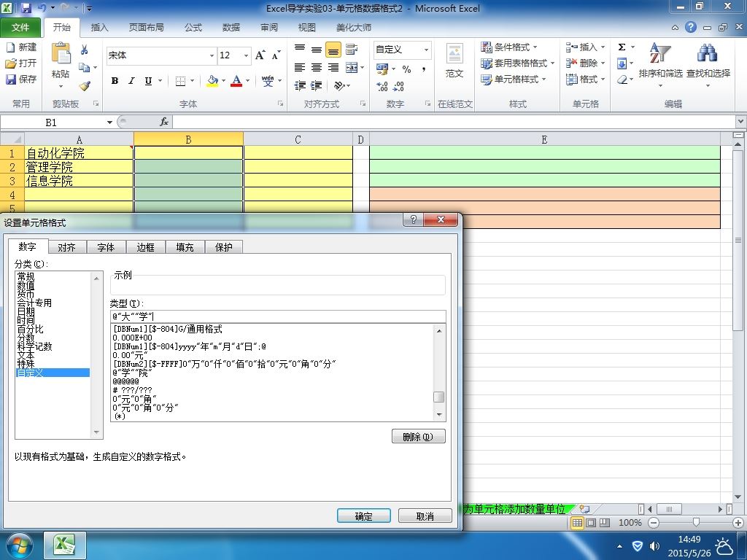
Task: Expand the formula bar with right chevron
Action: 741,122
